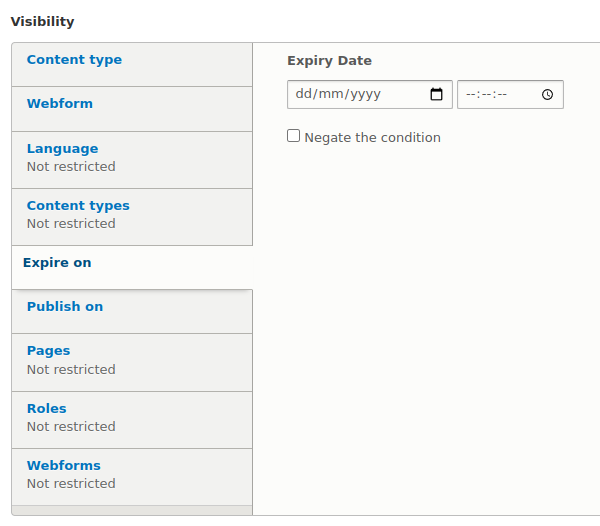Open the calendar picker in Expiry Date
The height and width of the screenshot is (526, 600).
[x=436, y=95]
